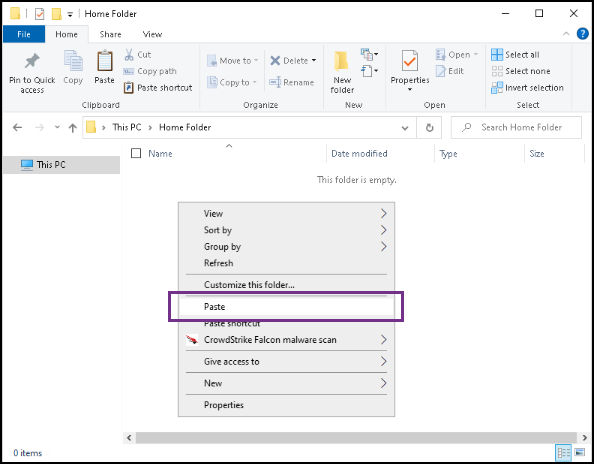Create a New folder from ribbon
This screenshot has width=594, height=464.
point(342,72)
